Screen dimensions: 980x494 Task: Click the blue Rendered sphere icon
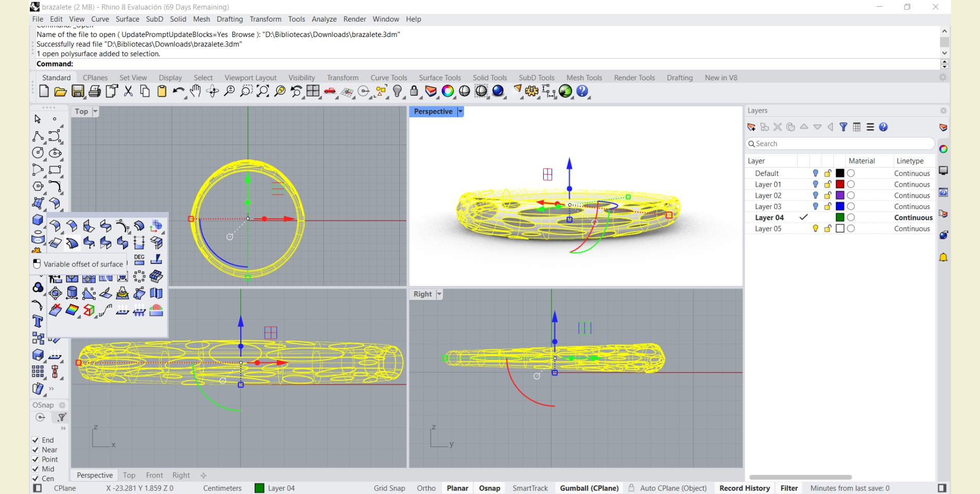tap(498, 92)
